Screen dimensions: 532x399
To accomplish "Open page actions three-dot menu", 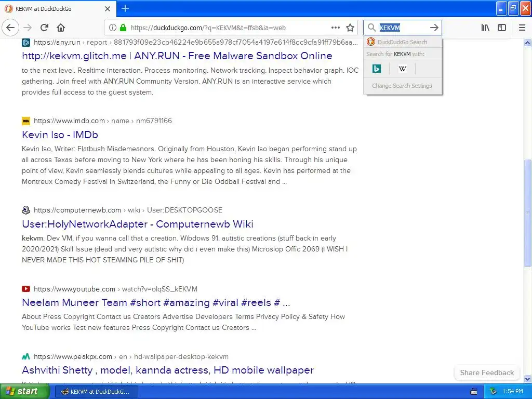I will coord(336,28).
